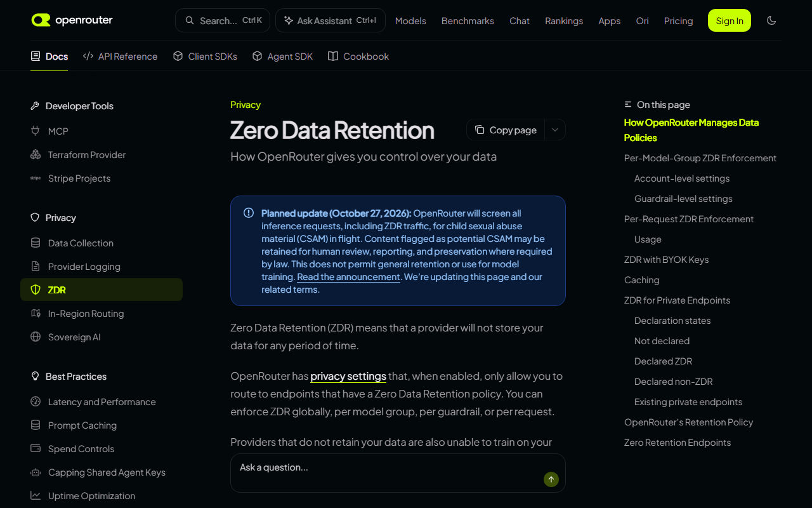The width and height of the screenshot is (812, 508).
Task: Click the API Reference code icon
Action: click(x=88, y=56)
